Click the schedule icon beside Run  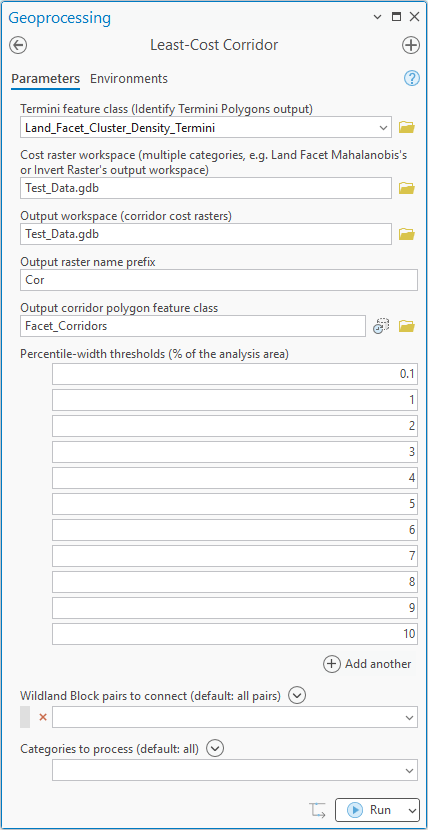point(317,810)
